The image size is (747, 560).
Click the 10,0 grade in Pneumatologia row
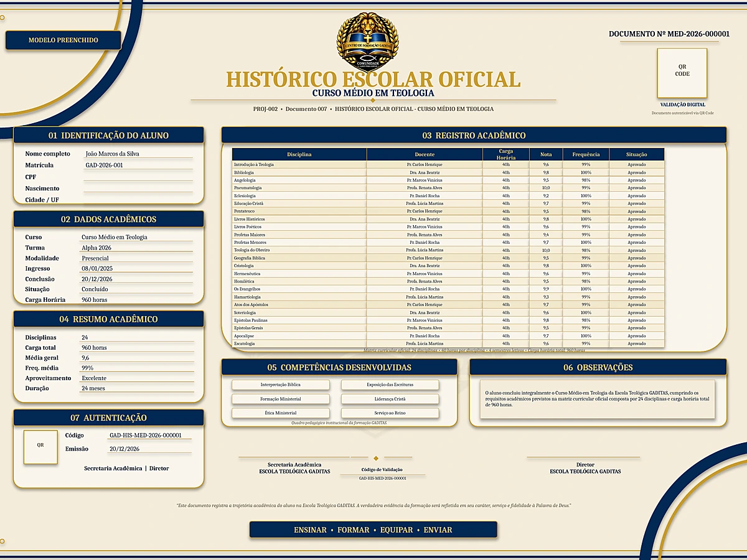pos(546,188)
